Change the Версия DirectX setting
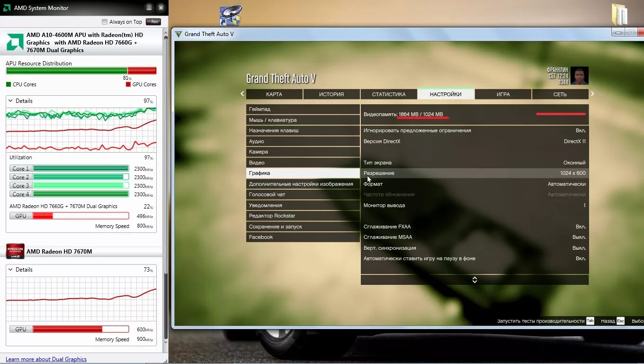 [x=474, y=141]
